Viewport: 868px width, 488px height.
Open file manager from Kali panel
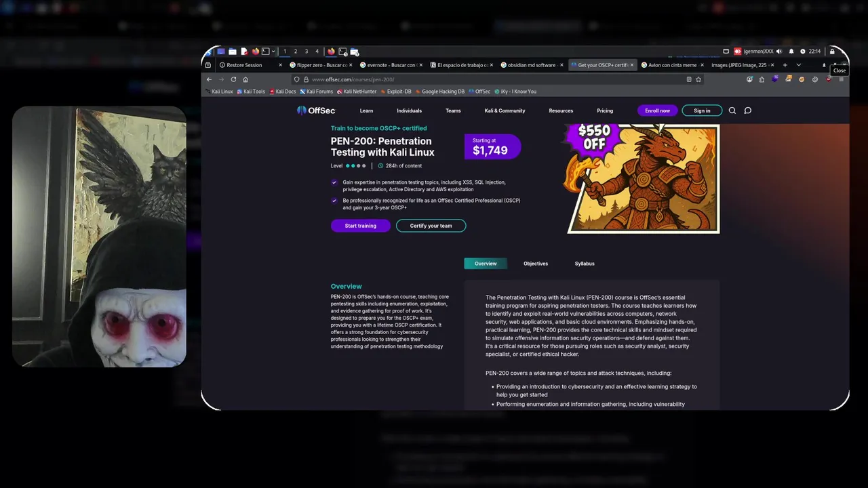point(232,52)
